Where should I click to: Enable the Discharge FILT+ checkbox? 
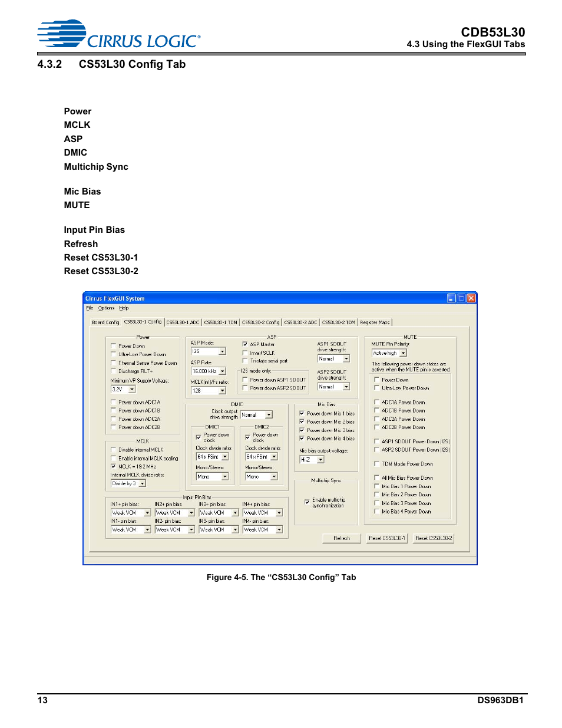click(x=114, y=371)
